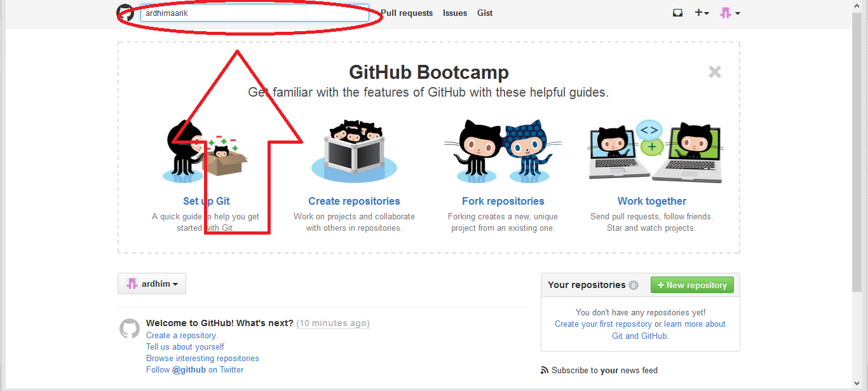The height and width of the screenshot is (391, 868).
Task: Click Create your first repository link
Action: click(x=603, y=324)
